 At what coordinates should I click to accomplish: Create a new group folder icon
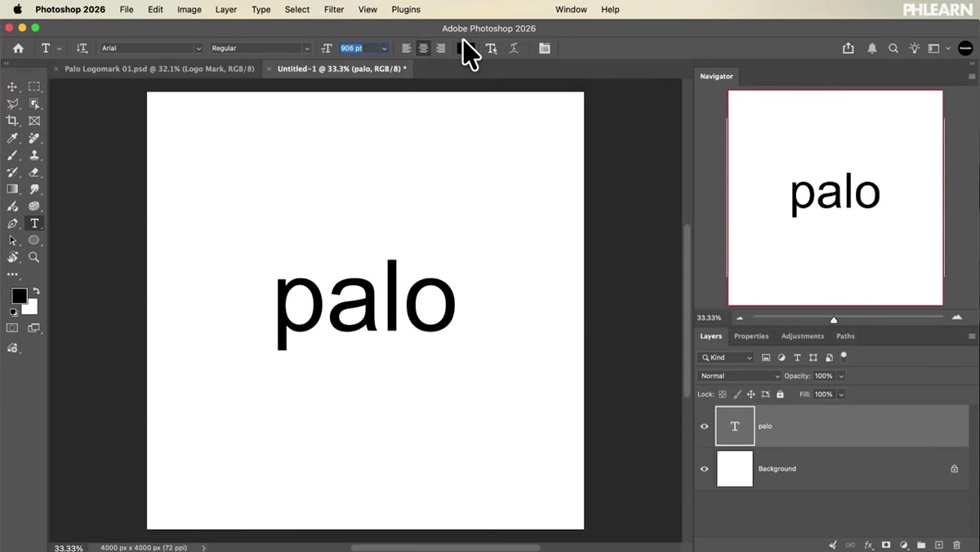click(x=921, y=545)
